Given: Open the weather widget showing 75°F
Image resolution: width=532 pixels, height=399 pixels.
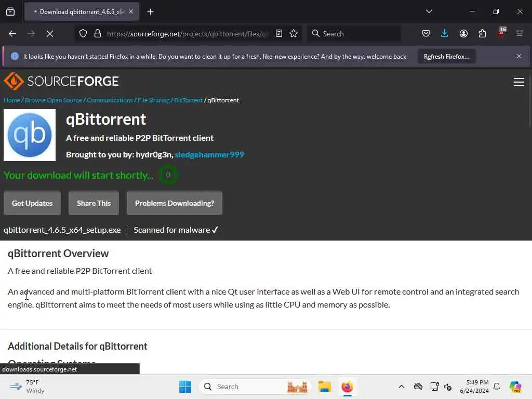Looking at the screenshot, I should pos(27,387).
